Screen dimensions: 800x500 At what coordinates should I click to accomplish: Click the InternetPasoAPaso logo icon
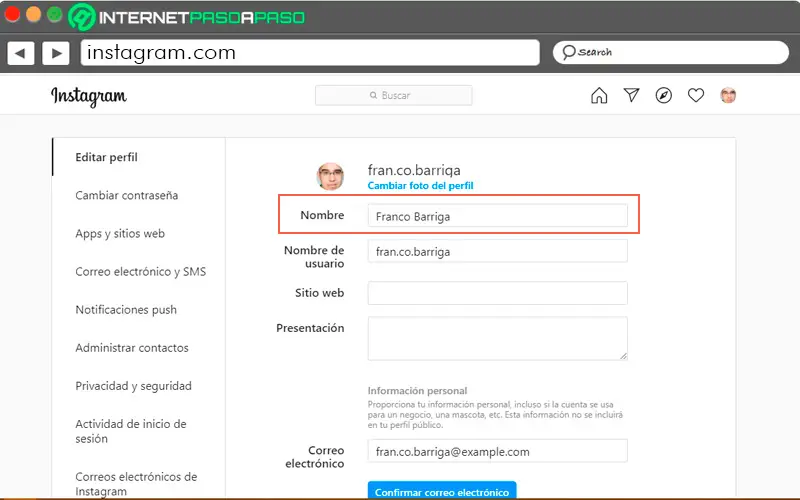(82, 17)
